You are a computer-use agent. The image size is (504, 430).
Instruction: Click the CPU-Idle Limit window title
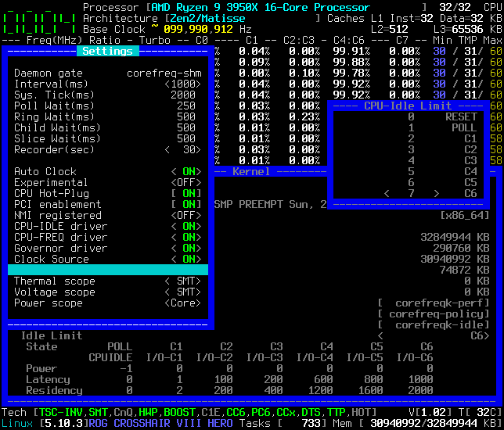click(x=408, y=106)
